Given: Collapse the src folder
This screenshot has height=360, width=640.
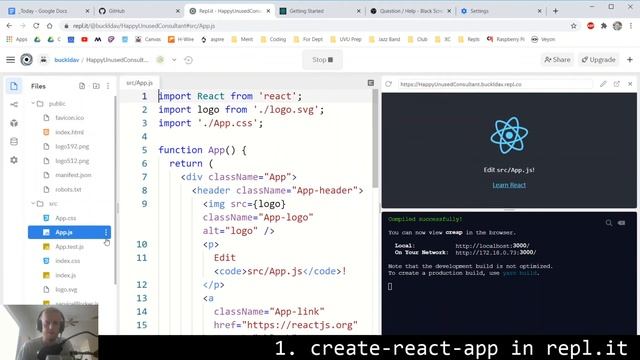Looking at the screenshot, I should pyautogui.click(x=33, y=204).
